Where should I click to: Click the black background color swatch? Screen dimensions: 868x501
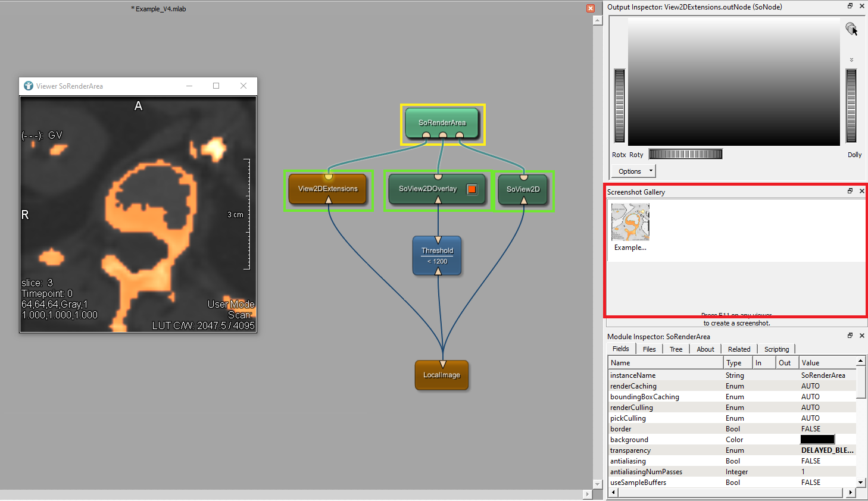pos(817,440)
